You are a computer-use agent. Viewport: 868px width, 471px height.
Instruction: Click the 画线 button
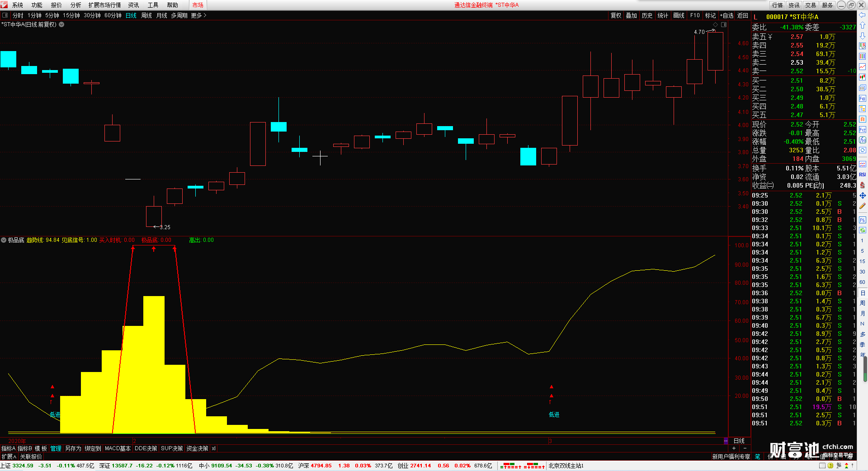point(679,15)
